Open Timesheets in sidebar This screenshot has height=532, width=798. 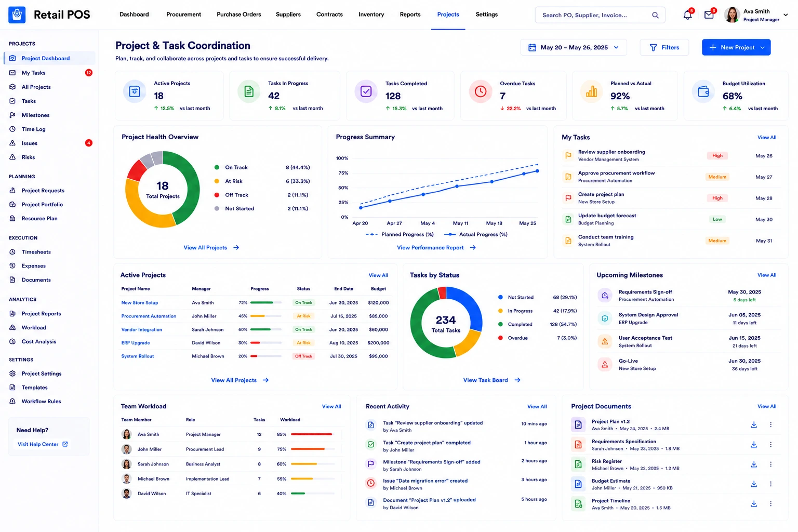(49, 252)
